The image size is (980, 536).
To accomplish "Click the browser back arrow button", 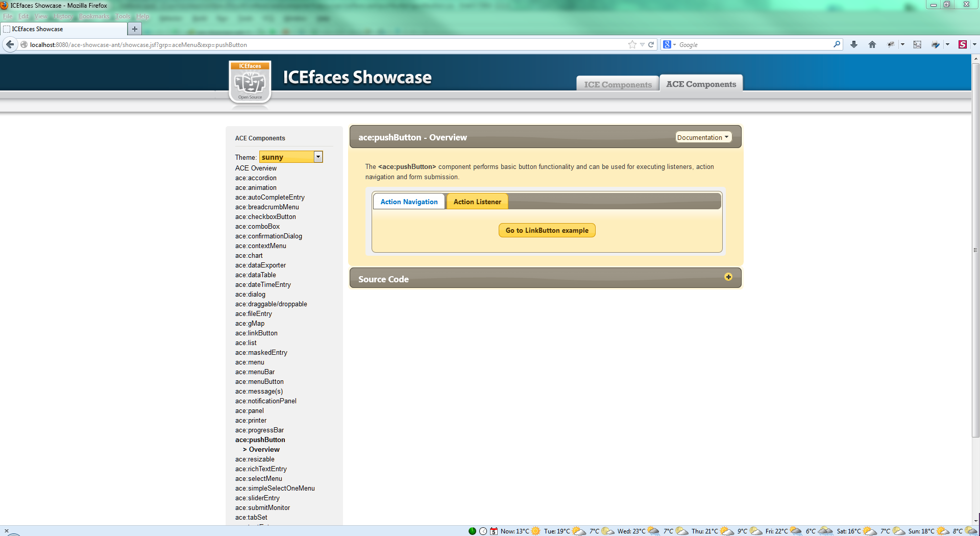I will pyautogui.click(x=10, y=44).
